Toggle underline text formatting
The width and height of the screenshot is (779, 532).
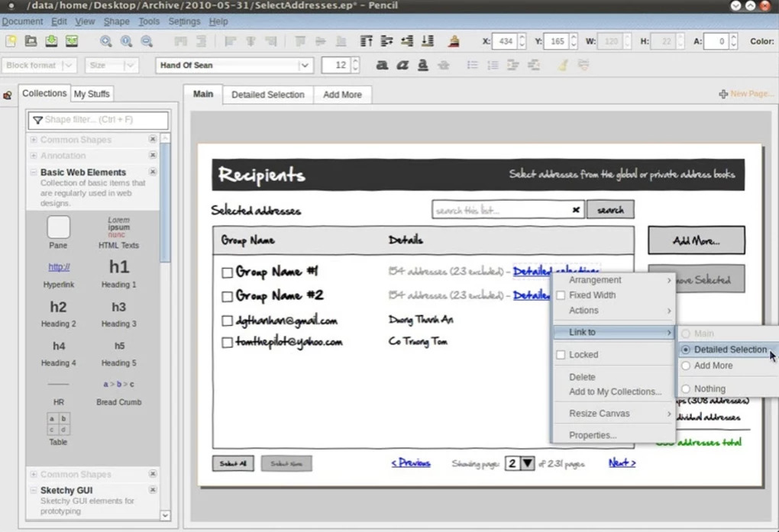tap(422, 65)
